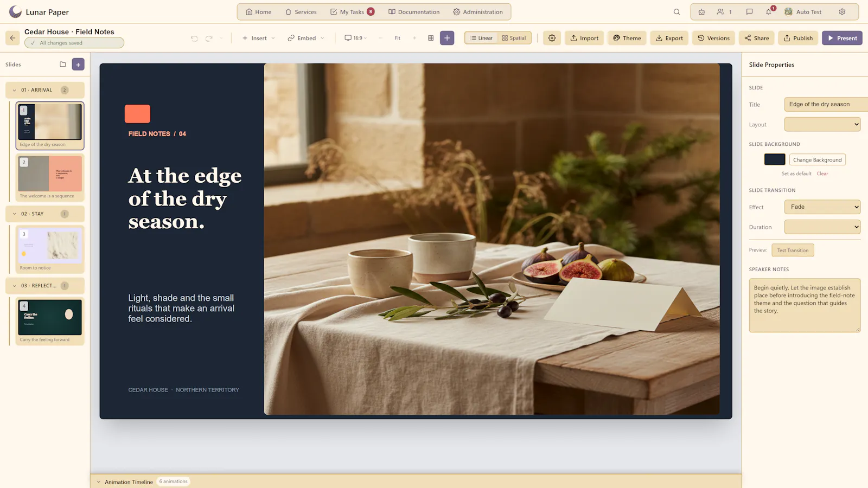Click the slide Title input field

coord(826,105)
